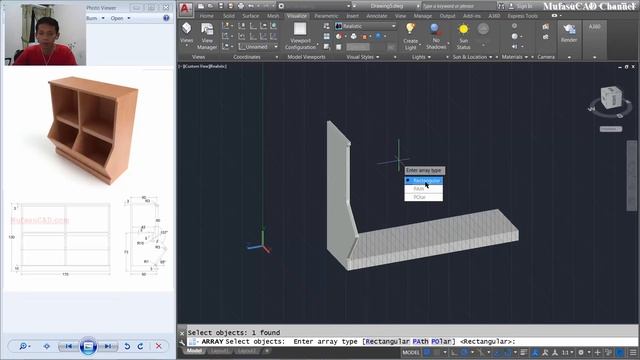
Task: Click the Sky Off grey circle icon
Action: (x=483, y=29)
